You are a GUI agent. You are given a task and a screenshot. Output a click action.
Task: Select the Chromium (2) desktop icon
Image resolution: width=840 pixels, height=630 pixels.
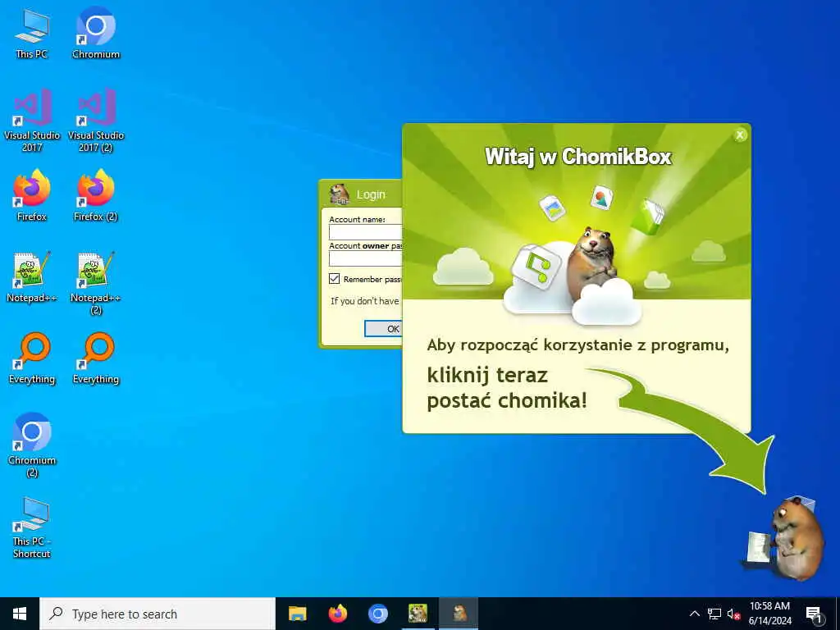point(32,445)
